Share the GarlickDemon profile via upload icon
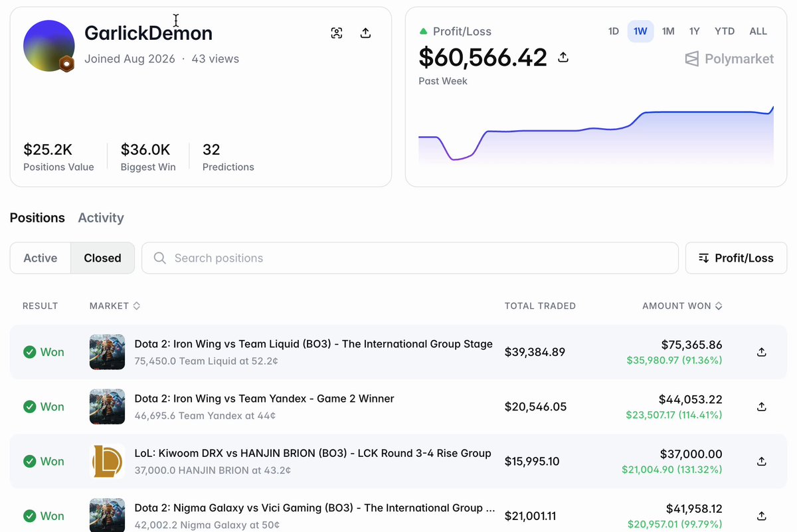797x532 pixels. (x=365, y=33)
